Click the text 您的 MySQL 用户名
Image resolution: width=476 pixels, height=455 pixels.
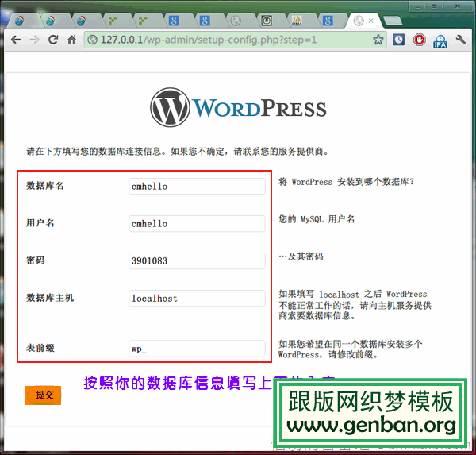click(x=317, y=219)
